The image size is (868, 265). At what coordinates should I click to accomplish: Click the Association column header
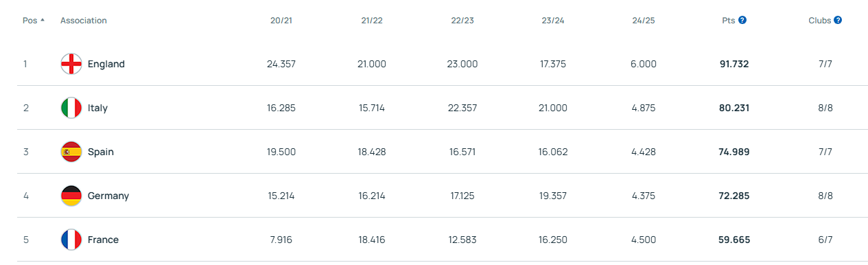click(84, 21)
